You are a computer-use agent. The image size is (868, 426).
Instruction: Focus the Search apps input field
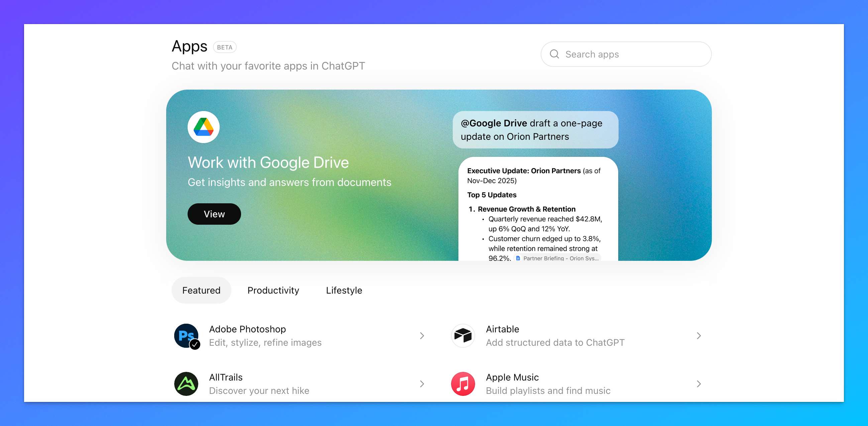coord(634,54)
